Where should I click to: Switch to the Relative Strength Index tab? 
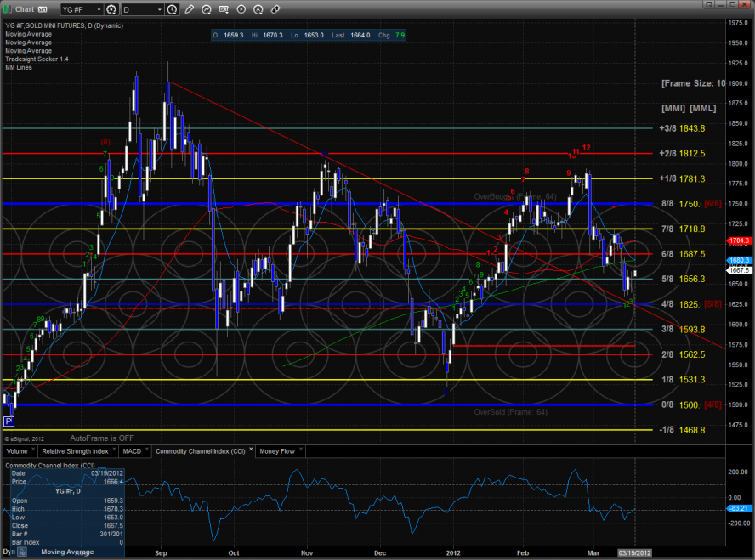(x=75, y=451)
